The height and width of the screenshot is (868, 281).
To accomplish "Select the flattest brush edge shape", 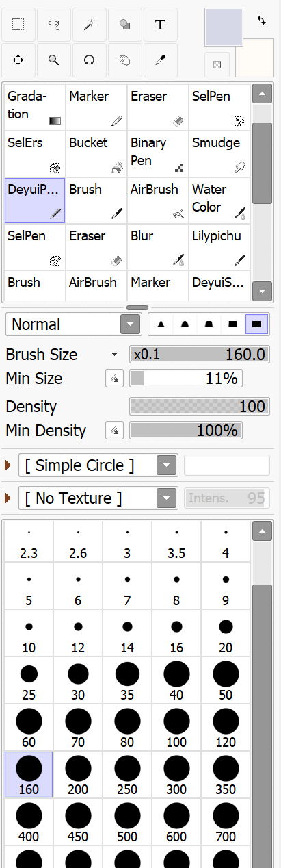I will click(x=257, y=324).
